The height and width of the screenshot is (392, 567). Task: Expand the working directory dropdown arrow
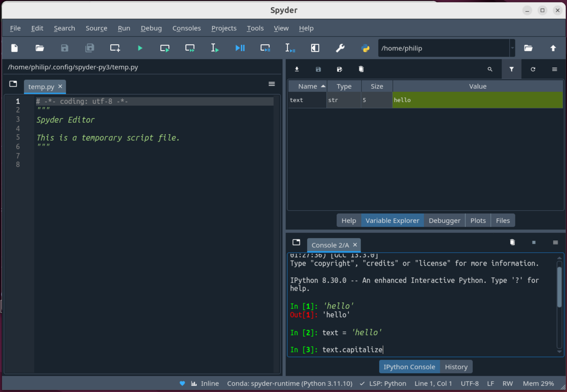[512, 48]
